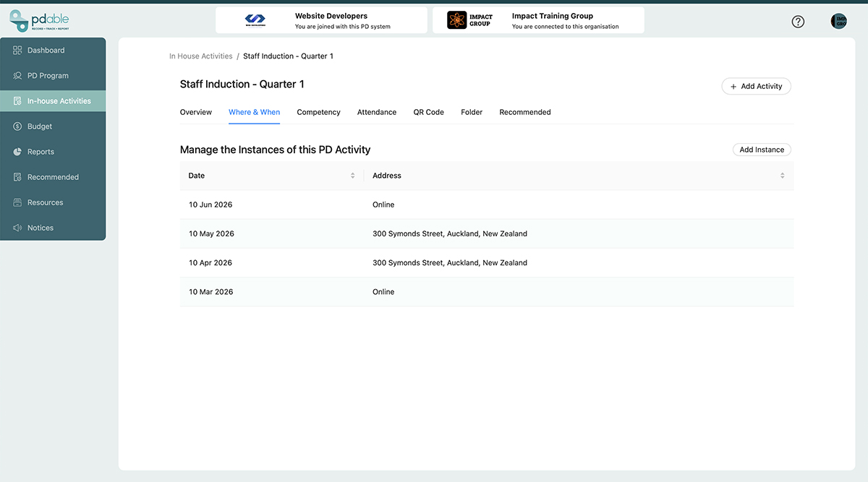
Task: Select the Impact Training Group organisation card
Action: pos(538,20)
